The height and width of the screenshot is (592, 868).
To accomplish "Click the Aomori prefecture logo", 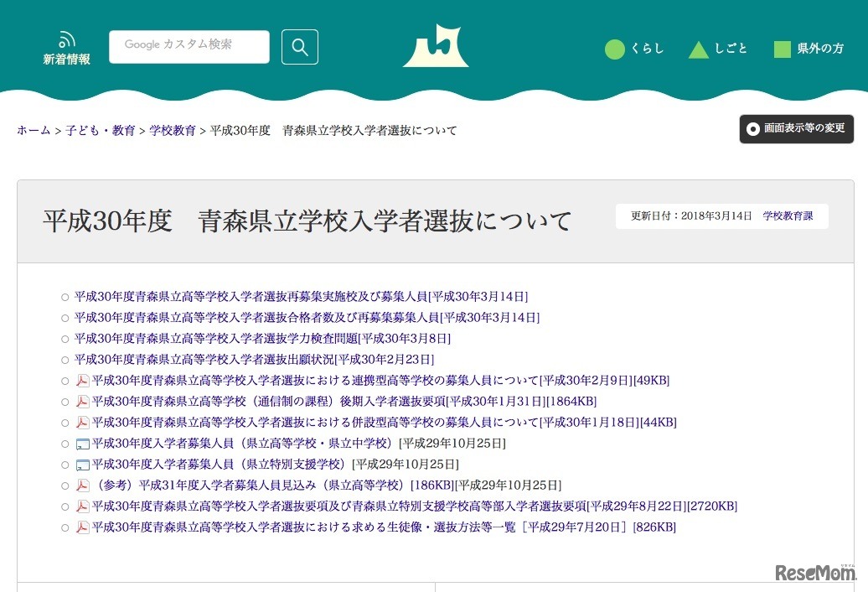I will 436,46.
